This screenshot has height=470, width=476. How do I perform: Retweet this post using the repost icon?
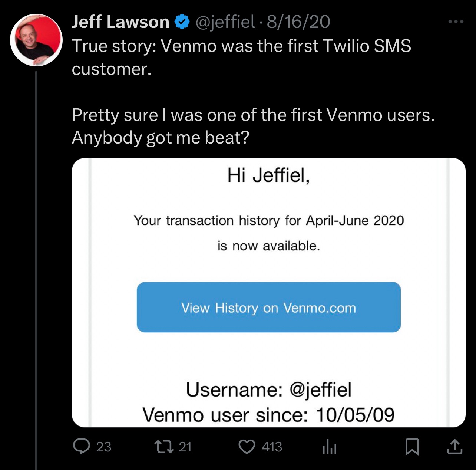[164, 446]
